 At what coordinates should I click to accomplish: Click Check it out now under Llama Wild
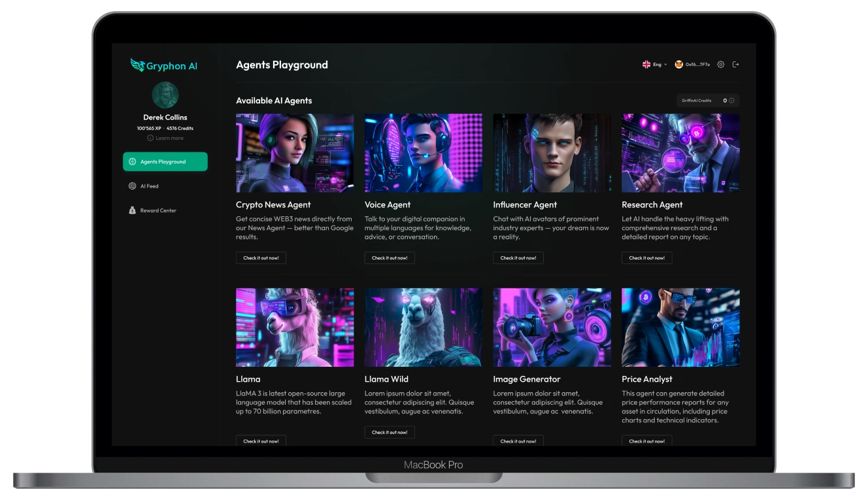click(x=390, y=432)
